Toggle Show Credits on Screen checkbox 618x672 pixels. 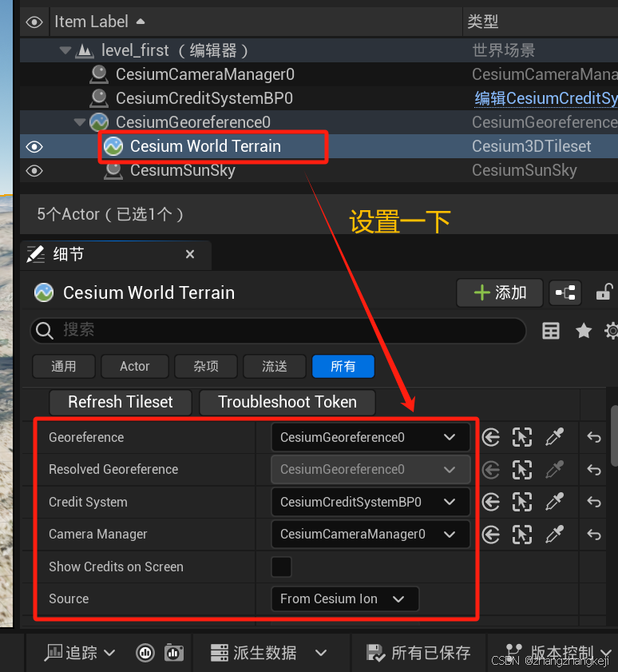[x=281, y=567]
